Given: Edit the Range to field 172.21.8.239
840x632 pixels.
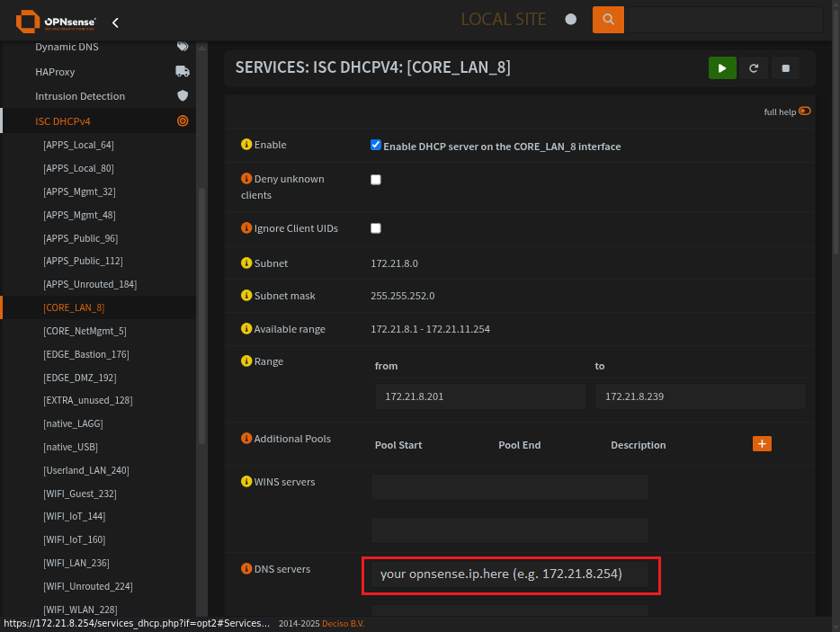Looking at the screenshot, I should tap(701, 396).
